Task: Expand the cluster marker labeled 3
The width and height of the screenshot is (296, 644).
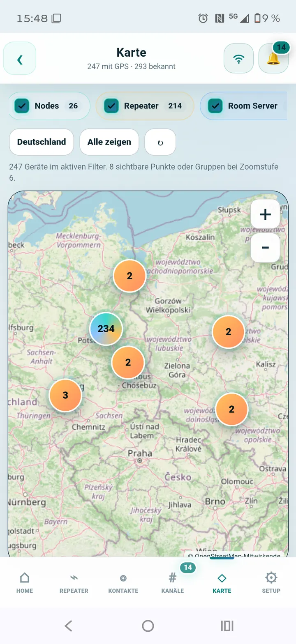Action: tap(65, 395)
